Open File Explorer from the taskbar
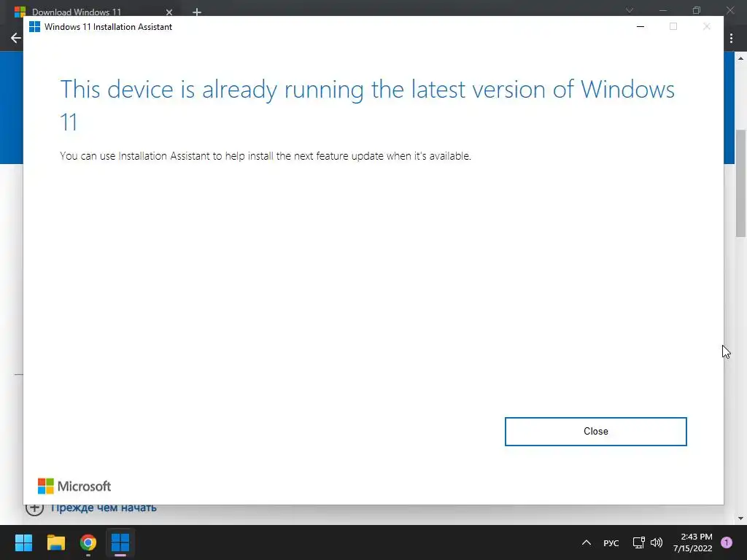747x560 pixels. 55,542
